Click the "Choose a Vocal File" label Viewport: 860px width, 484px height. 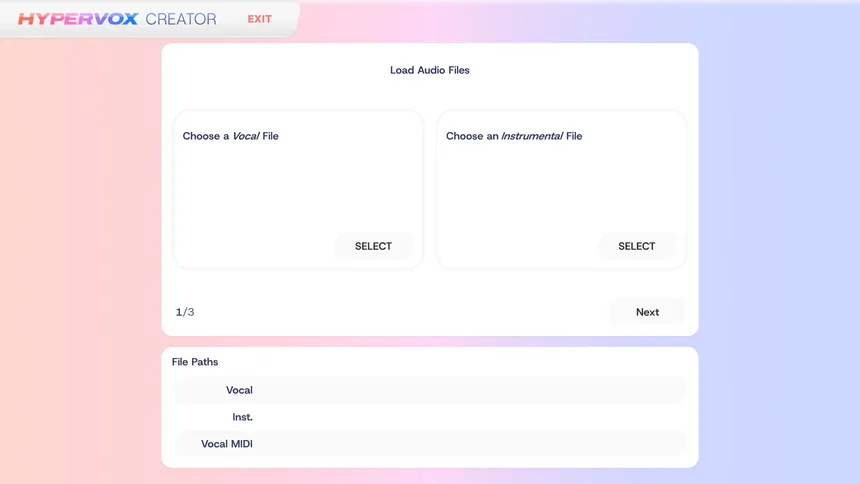pyautogui.click(x=230, y=136)
